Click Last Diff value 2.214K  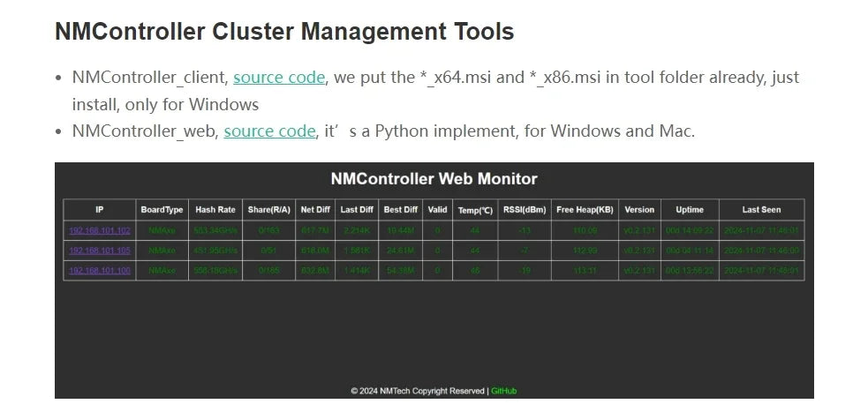[x=357, y=230]
